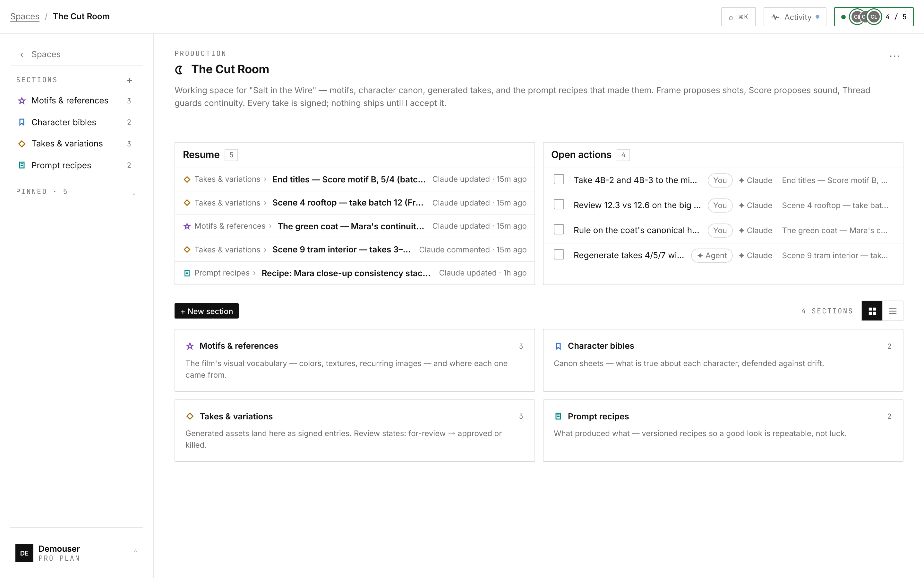Click 'The green coat — Mara's c...' source in actions

pyautogui.click(x=835, y=231)
